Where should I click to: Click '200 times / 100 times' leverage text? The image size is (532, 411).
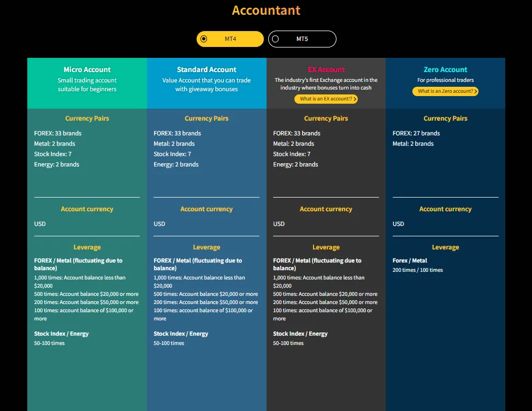pyautogui.click(x=418, y=270)
